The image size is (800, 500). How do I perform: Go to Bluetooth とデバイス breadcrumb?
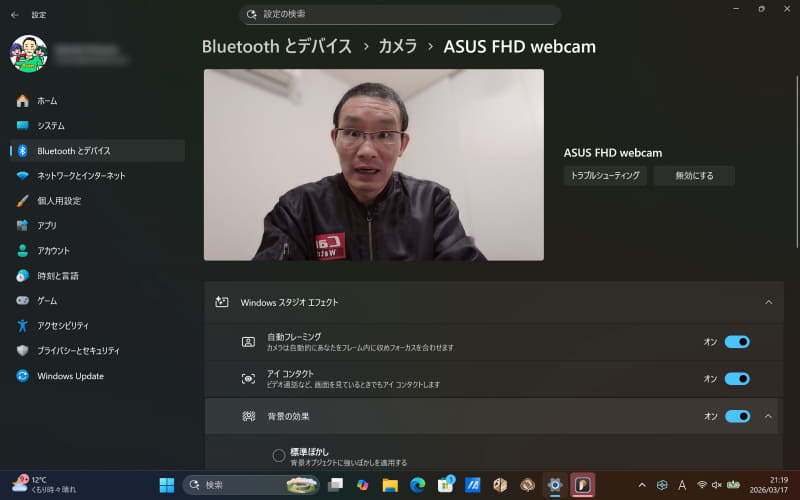(x=277, y=46)
